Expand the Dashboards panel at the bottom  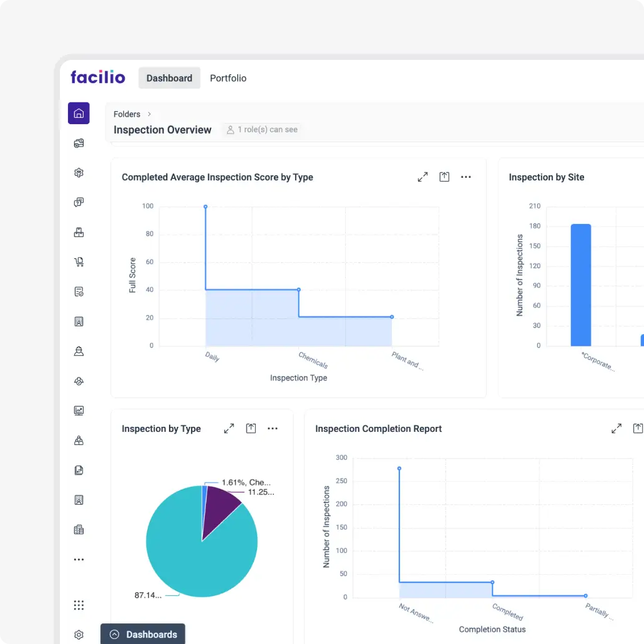(x=143, y=635)
